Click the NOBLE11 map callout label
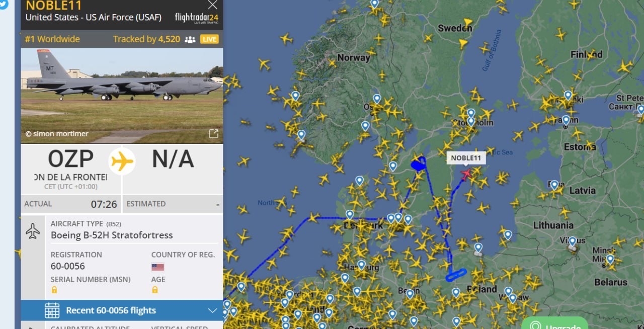Viewport: 644px width, 329px height. [x=466, y=158]
